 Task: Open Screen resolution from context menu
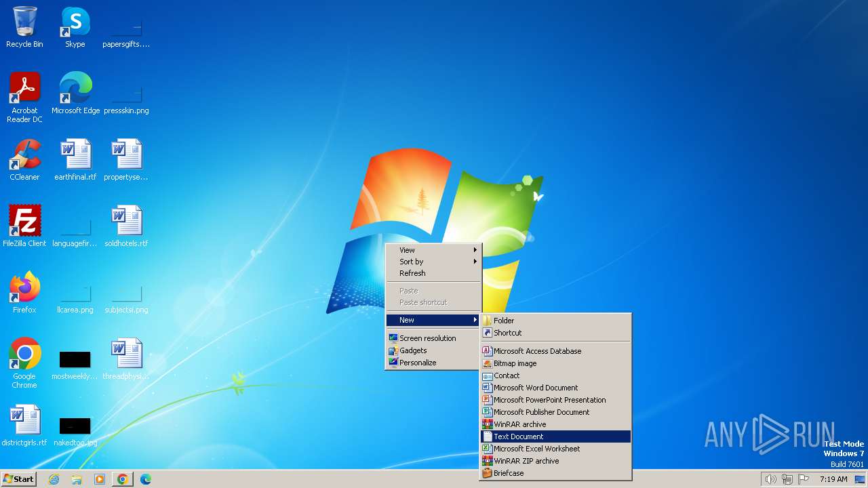click(x=433, y=338)
